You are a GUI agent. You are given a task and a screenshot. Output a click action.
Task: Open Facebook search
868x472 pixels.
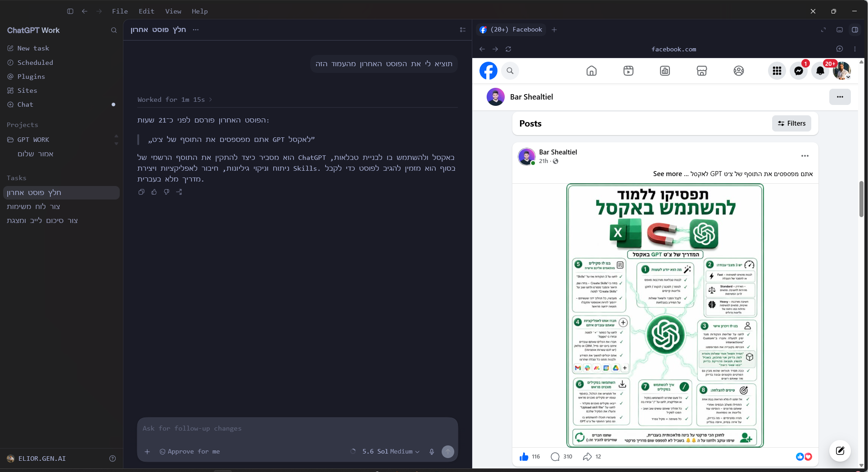(x=510, y=71)
